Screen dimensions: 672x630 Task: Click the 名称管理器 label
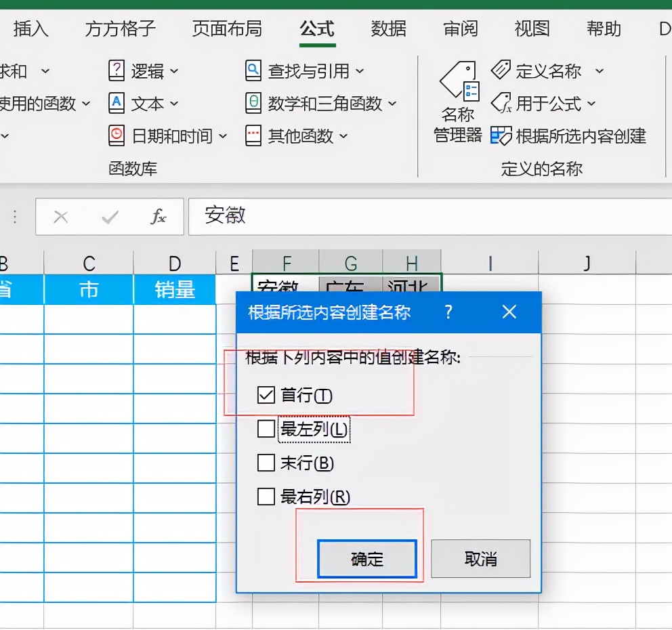pyautogui.click(x=458, y=125)
